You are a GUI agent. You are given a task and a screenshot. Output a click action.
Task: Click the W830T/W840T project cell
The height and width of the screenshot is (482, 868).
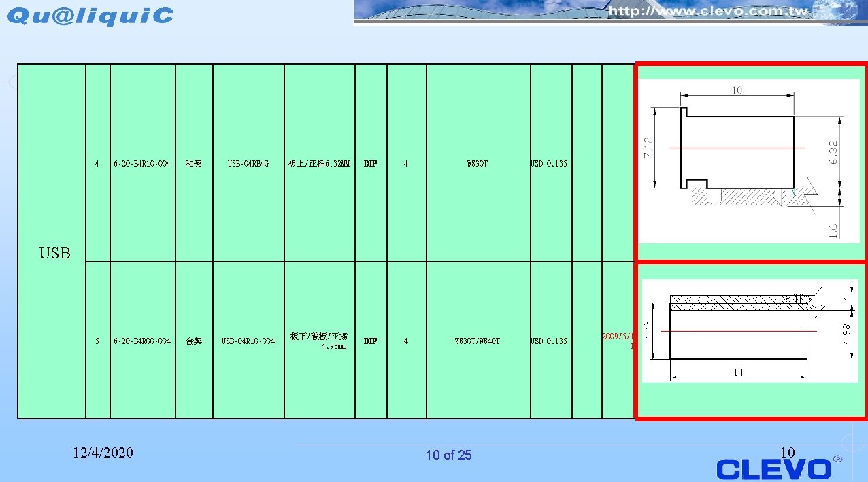(478, 341)
